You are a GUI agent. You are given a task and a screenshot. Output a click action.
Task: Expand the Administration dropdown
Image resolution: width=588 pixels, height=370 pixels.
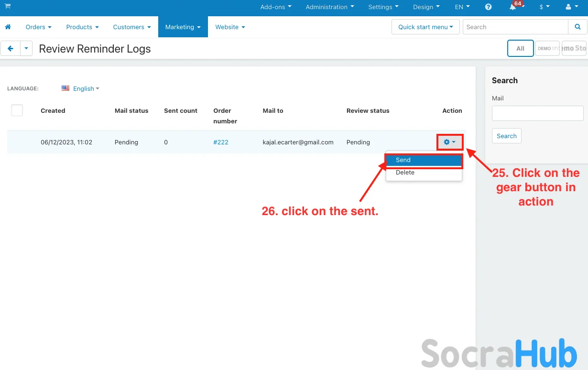(330, 7)
